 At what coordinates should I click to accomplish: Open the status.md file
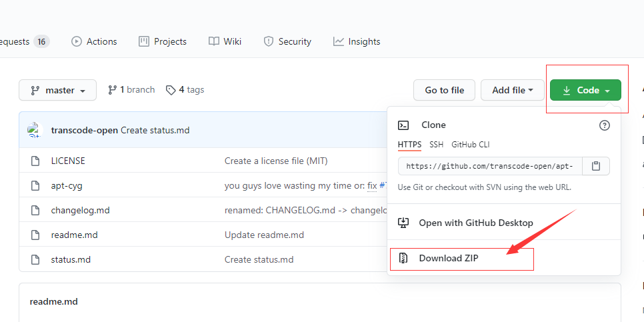[71, 259]
